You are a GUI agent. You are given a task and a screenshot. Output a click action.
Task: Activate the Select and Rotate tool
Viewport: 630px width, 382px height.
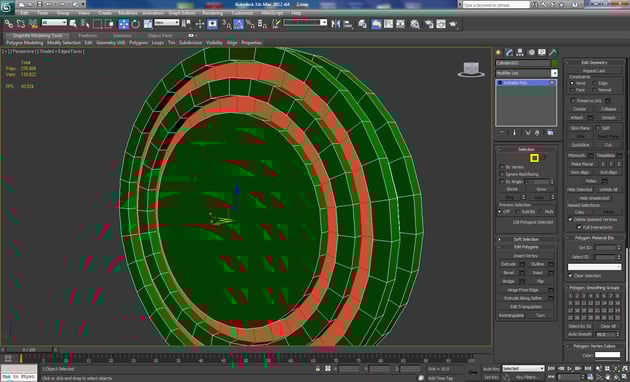click(x=136, y=24)
